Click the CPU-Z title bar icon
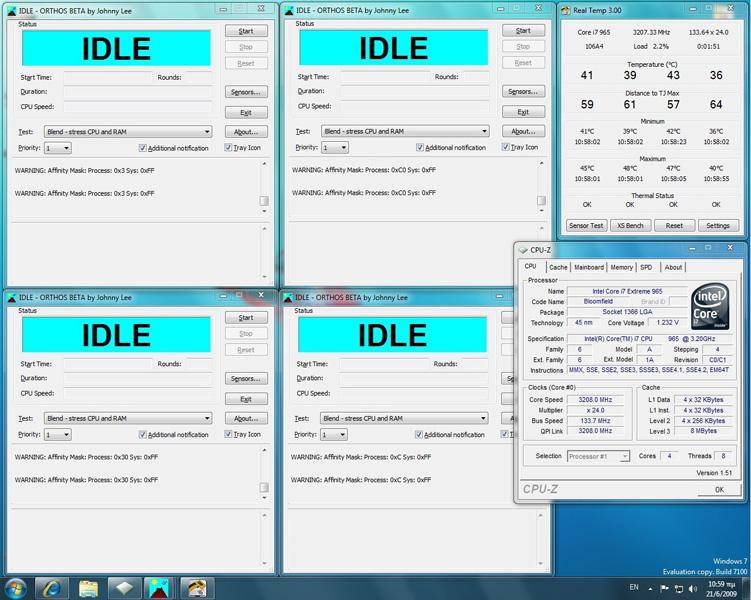751x600 pixels. 523,250
